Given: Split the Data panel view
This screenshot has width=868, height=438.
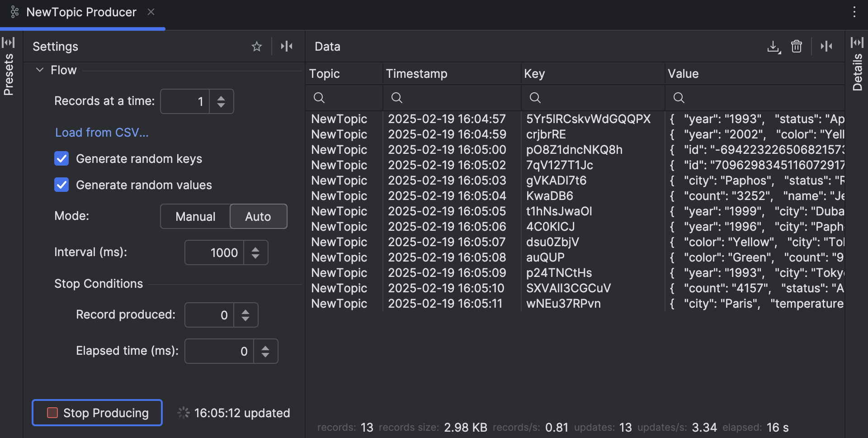Looking at the screenshot, I should pyautogui.click(x=827, y=46).
